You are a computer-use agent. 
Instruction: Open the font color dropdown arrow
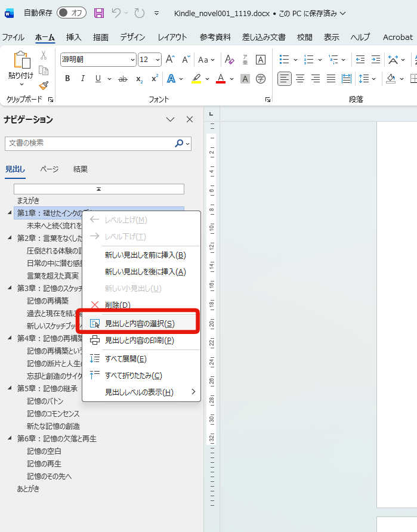pos(231,79)
